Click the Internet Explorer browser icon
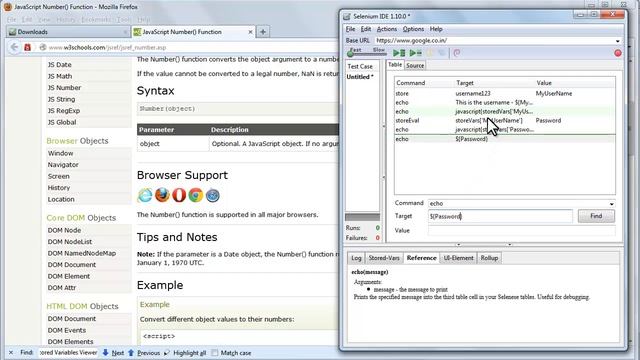 [145, 196]
